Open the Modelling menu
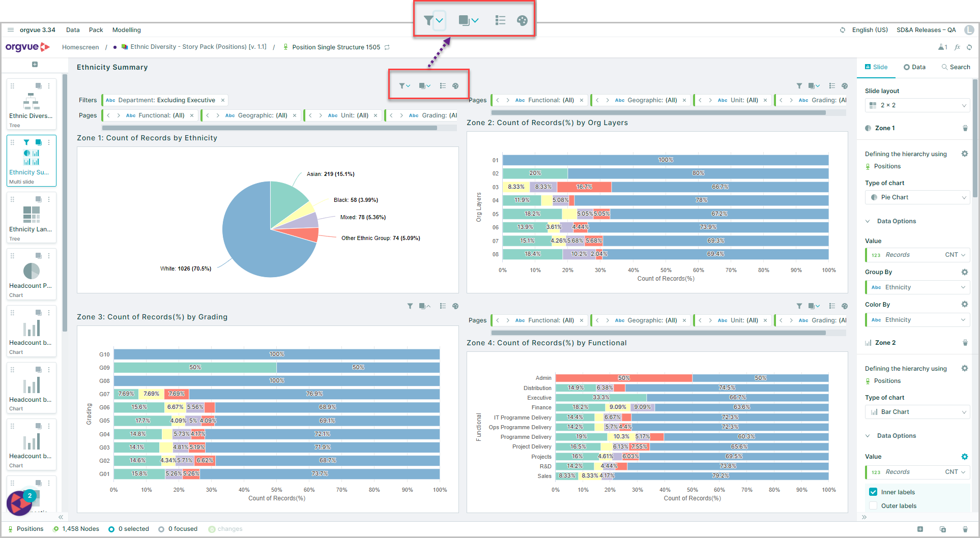This screenshot has height=538, width=980. [x=126, y=30]
